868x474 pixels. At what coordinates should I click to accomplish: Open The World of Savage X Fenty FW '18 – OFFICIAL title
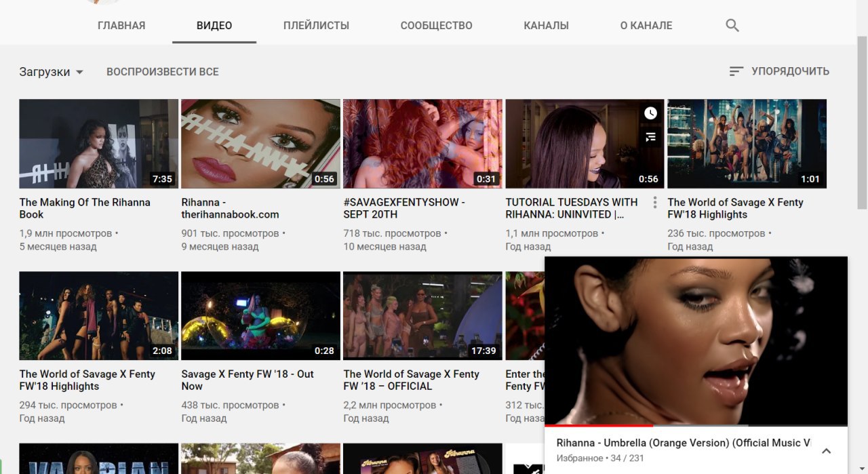click(411, 380)
